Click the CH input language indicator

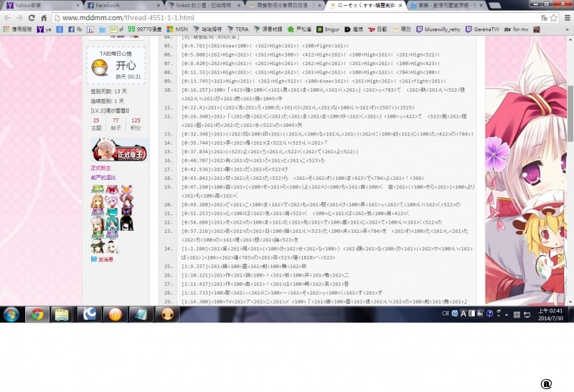445,313
